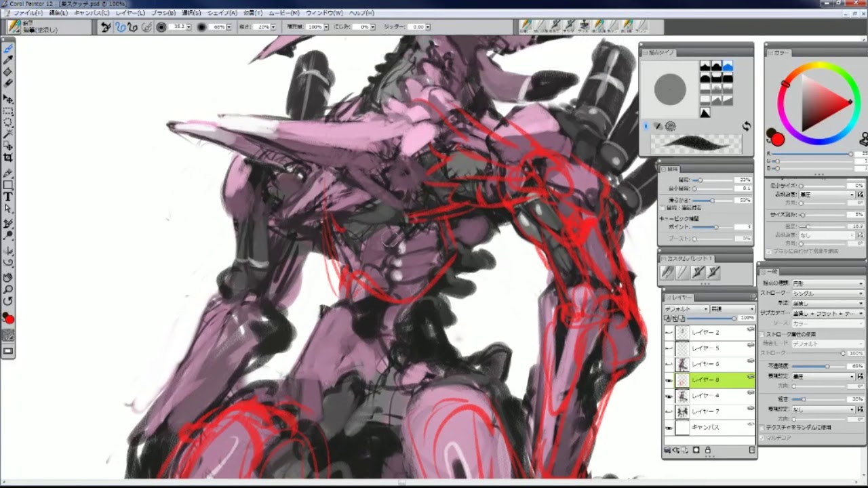Open the レイヤー(L) menu

point(130,13)
